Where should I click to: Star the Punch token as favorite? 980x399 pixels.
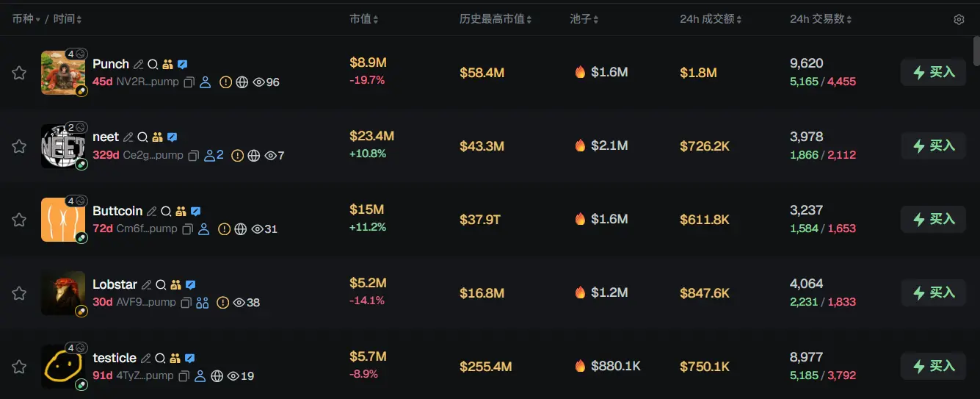click(19, 73)
